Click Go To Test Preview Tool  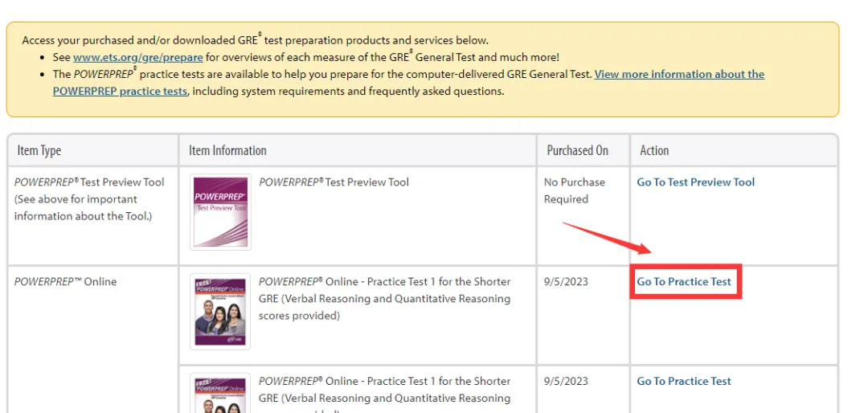pos(696,182)
